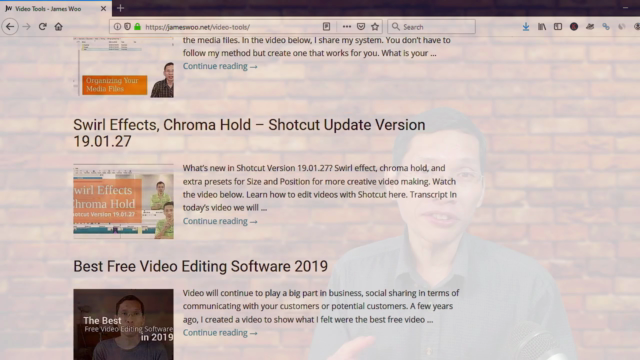Click the dark circular extension icon
This screenshot has height=360, width=640.
tap(574, 27)
